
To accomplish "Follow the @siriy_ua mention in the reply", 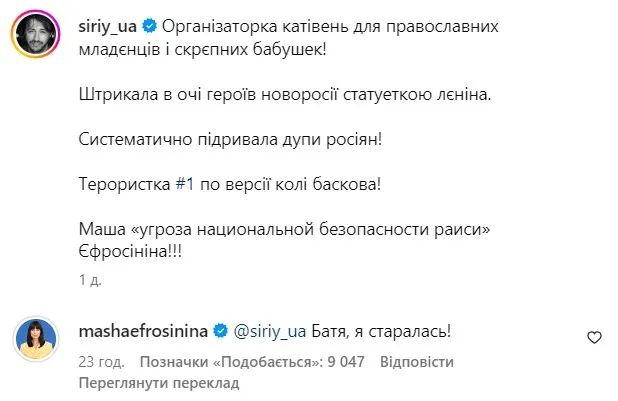I will 267,328.
